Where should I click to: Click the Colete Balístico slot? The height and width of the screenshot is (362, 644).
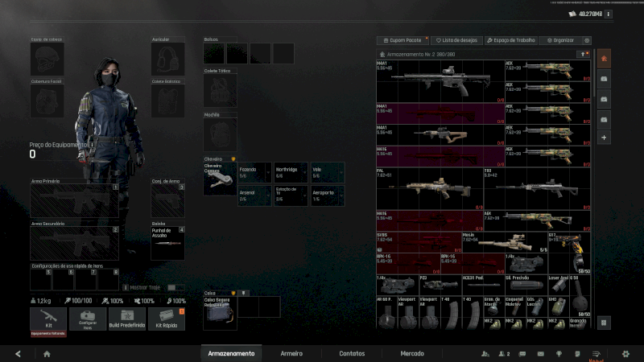[x=167, y=101]
